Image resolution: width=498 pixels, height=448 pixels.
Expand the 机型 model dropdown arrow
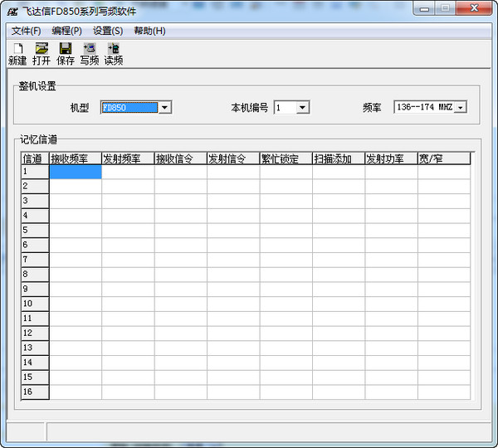coord(164,107)
